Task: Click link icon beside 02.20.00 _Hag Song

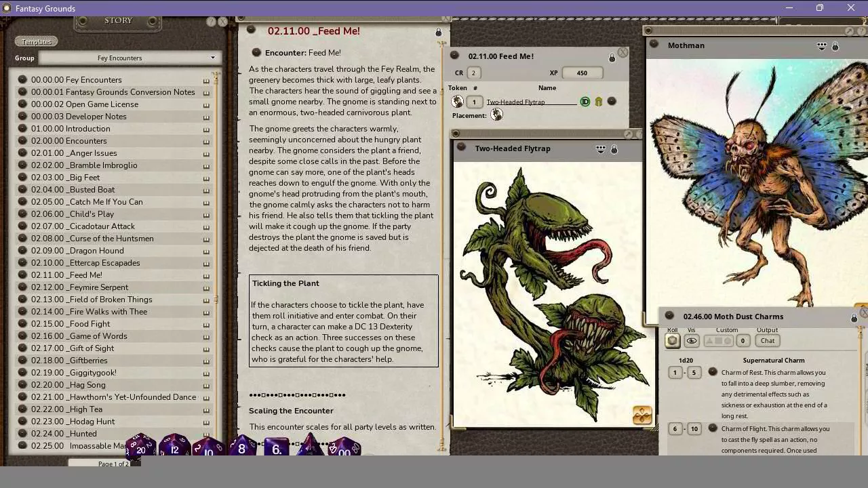Action: pyautogui.click(x=22, y=384)
